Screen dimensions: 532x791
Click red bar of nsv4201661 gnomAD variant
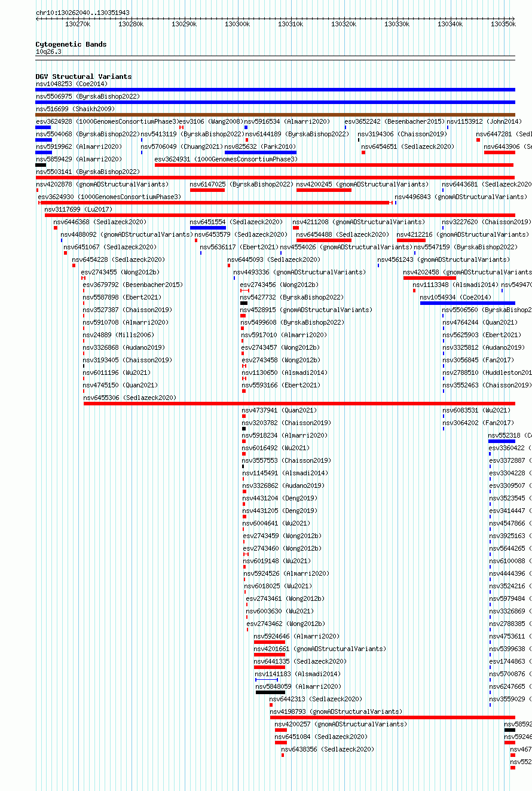pos(270,655)
